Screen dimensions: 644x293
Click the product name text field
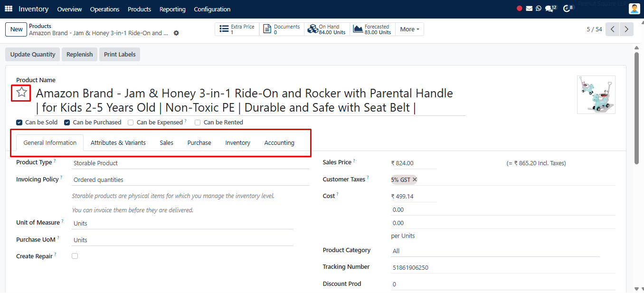tap(250, 100)
